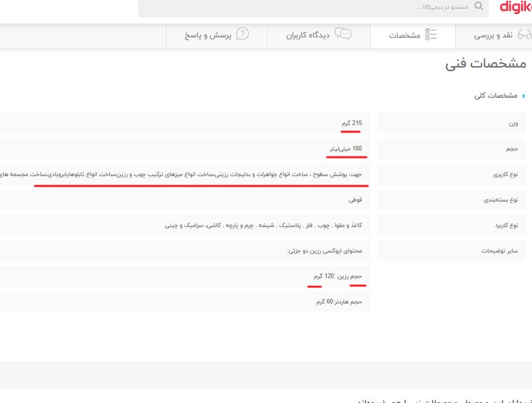Select the سایر توضیحات label cell
Viewport: 532px width, 403px height.
tap(452, 251)
